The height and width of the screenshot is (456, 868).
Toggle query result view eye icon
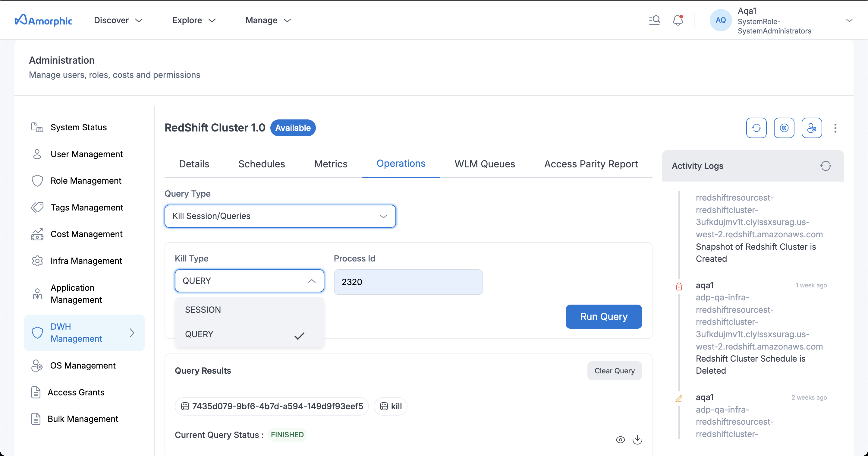click(620, 440)
